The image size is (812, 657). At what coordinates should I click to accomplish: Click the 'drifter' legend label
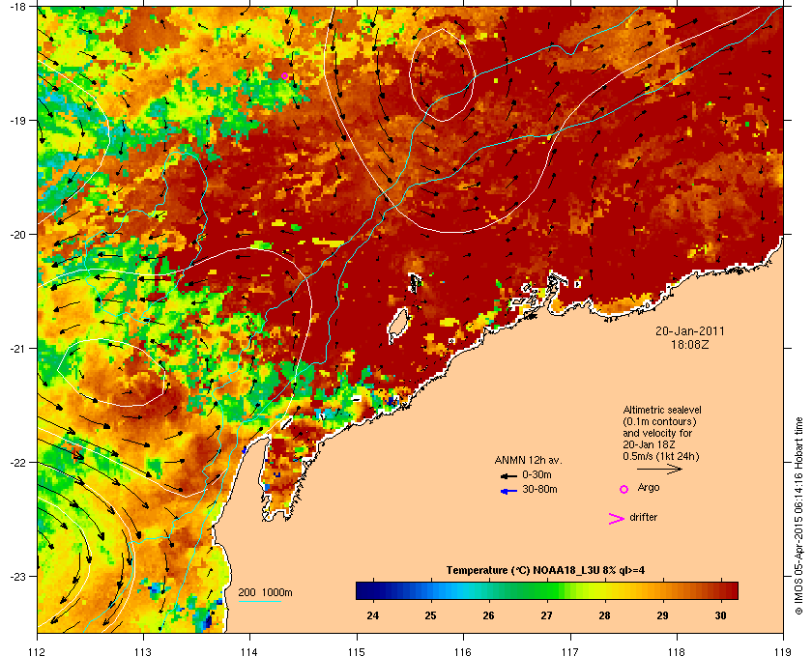tap(643, 517)
